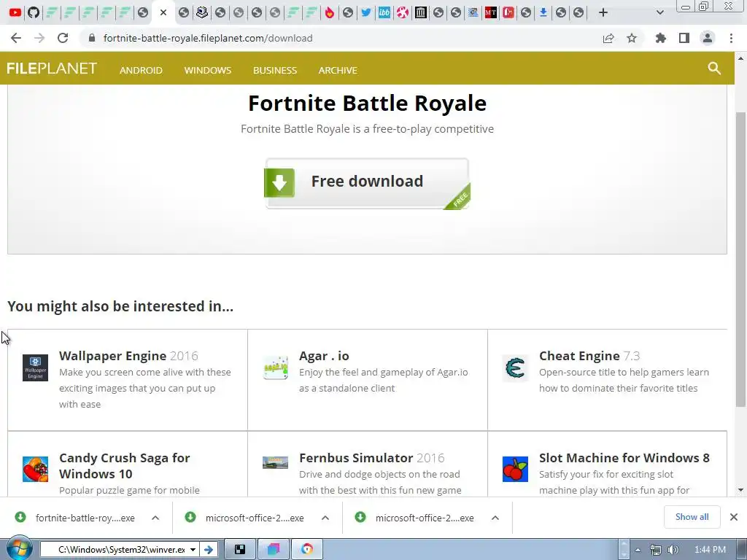Open the ANDROID menu item
Viewport: 747px width, 560px height.
(x=141, y=71)
